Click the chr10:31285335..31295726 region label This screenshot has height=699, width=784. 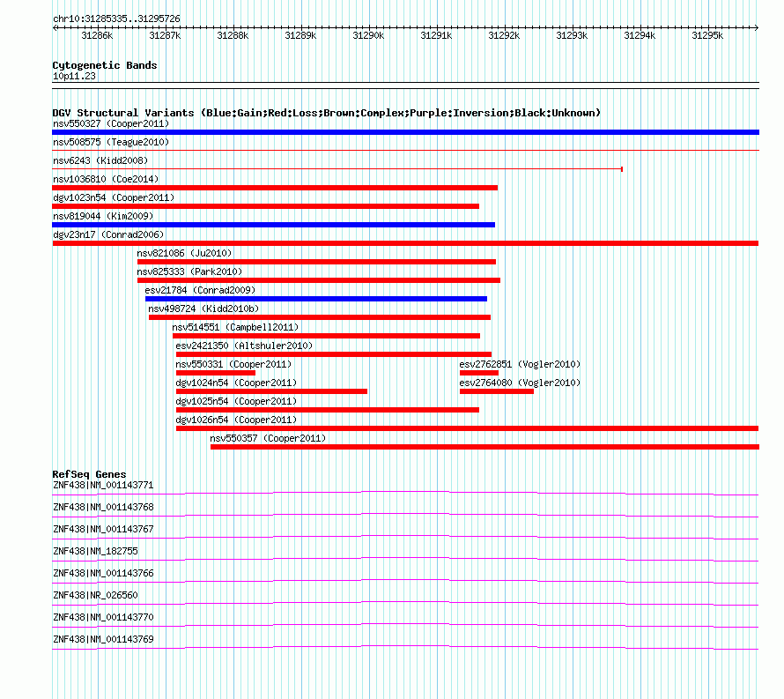[116, 19]
